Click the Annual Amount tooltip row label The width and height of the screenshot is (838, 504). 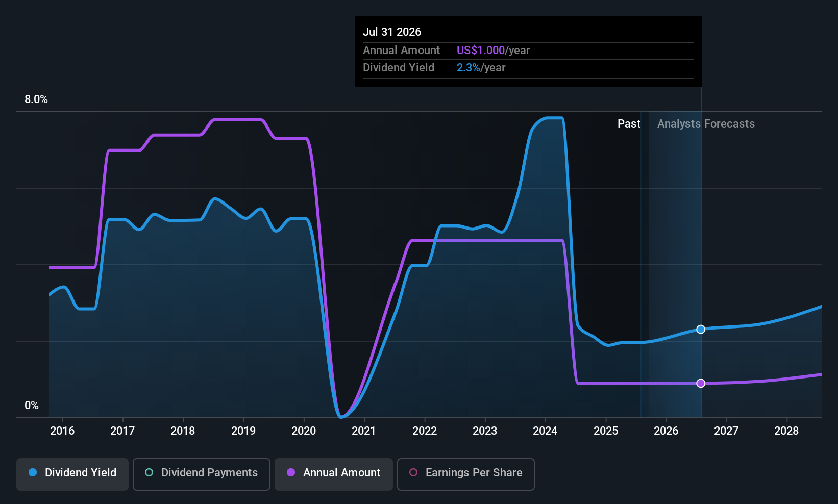click(x=401, y=51)
